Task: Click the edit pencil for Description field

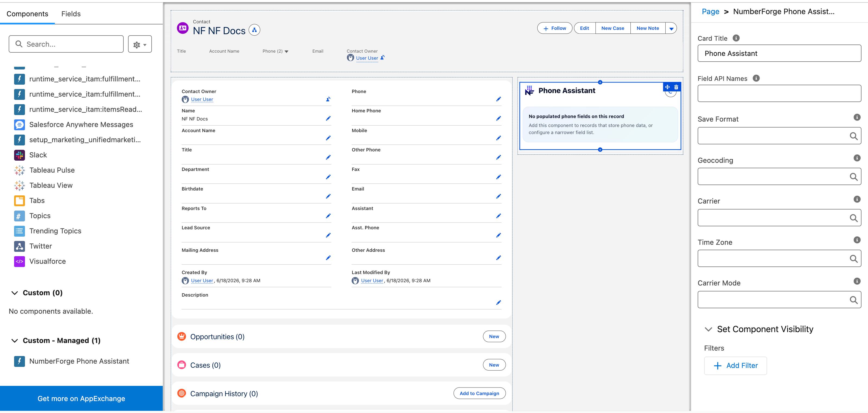Action: tap(498, 302)
